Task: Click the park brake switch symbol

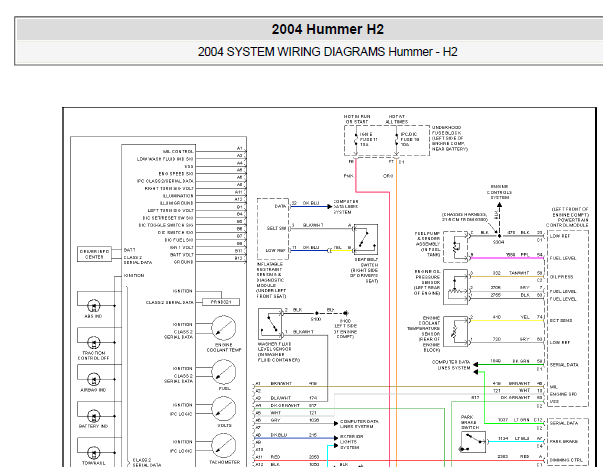Action: [473, 442]
